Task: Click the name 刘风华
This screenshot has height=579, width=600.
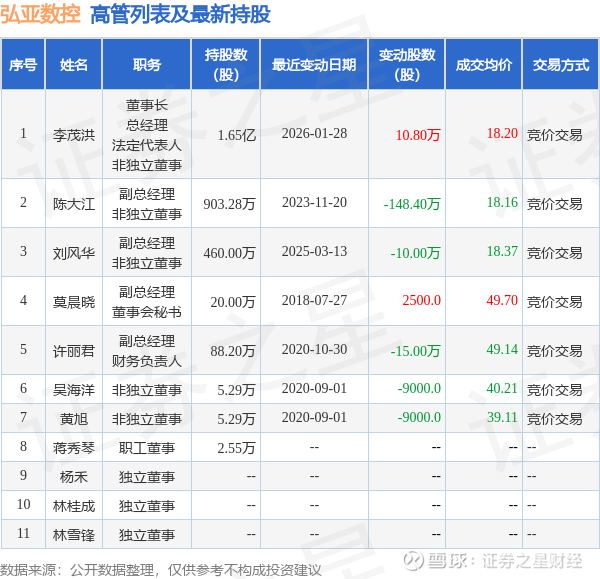Action: [74, 253]
